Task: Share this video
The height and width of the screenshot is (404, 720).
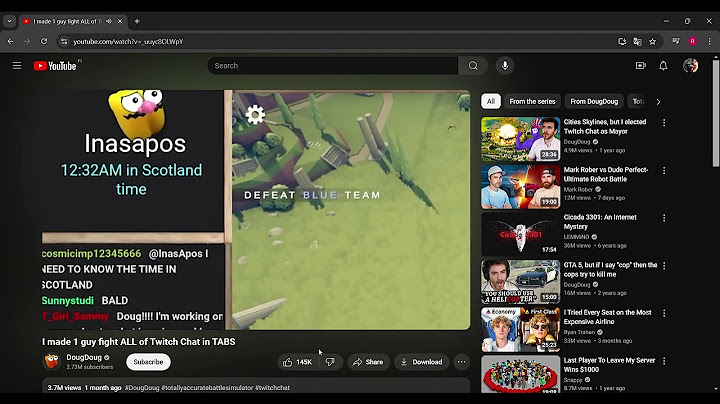Action: tap(368, 362)
